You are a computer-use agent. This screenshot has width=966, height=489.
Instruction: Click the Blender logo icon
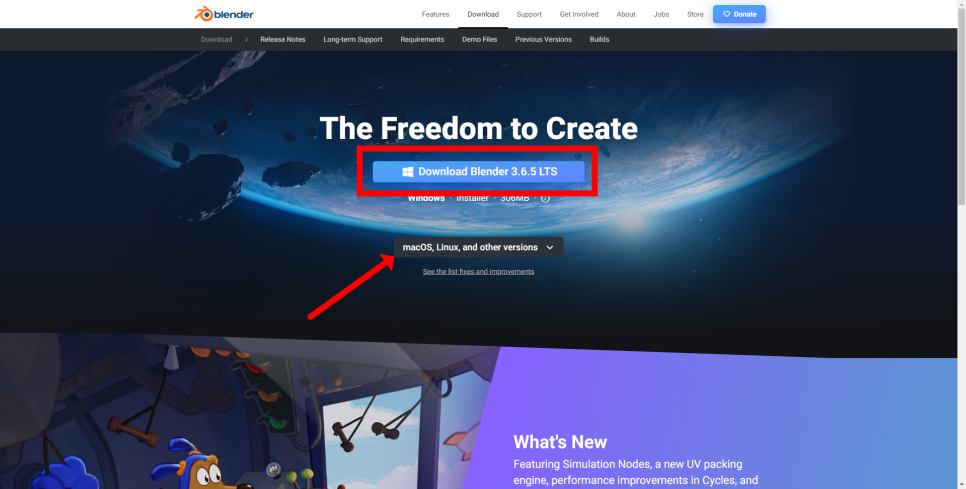tap(203, 14)
